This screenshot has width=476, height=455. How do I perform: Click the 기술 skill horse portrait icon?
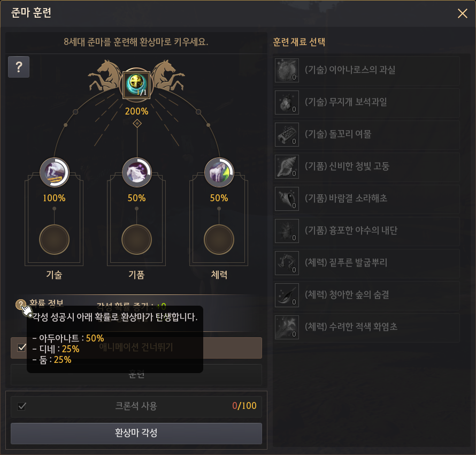click(x=55, y=172)
